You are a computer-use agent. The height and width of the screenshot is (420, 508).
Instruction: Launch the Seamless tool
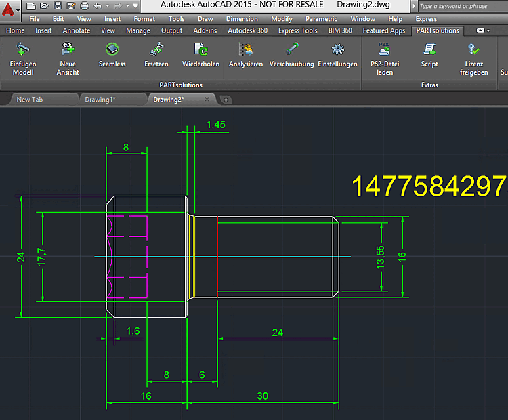pyautogui.click(x=112, y=50)
